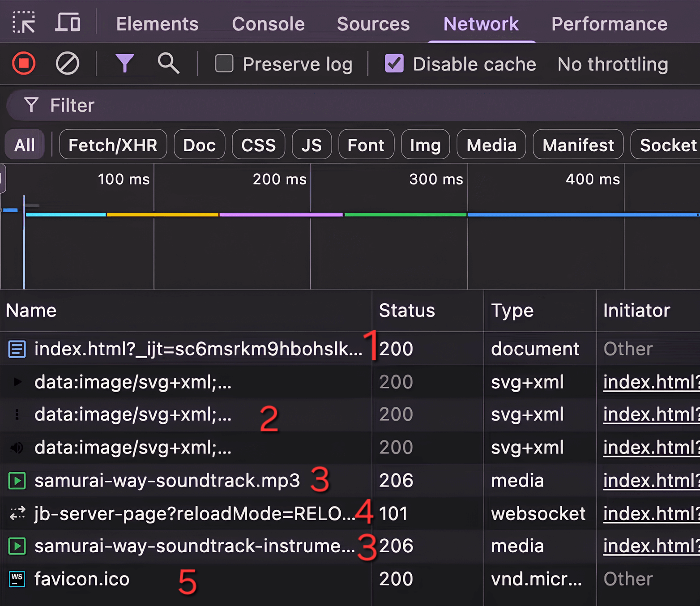Click the 200 ms timeline overview marker
The image size is (700, 606).
click(x=280, y=179)
